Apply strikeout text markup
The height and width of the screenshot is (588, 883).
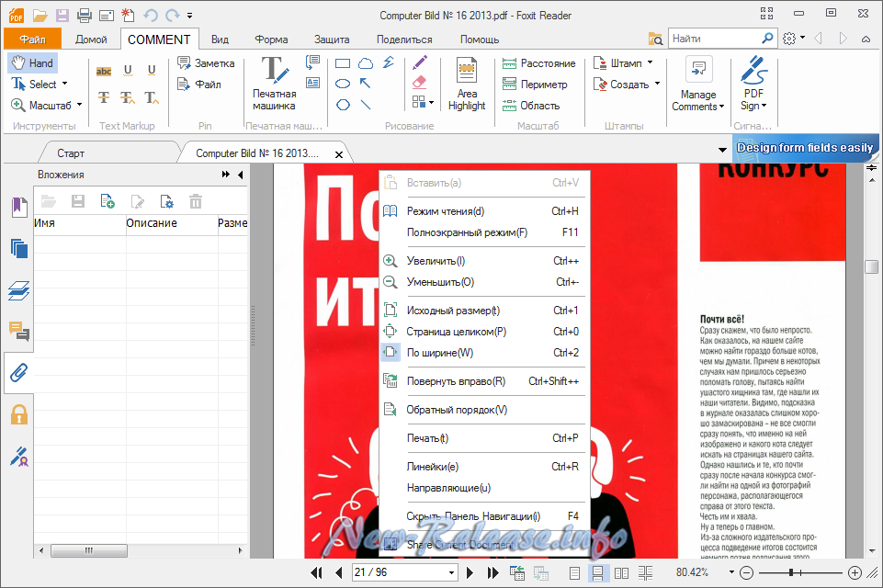tap(104, 97)
